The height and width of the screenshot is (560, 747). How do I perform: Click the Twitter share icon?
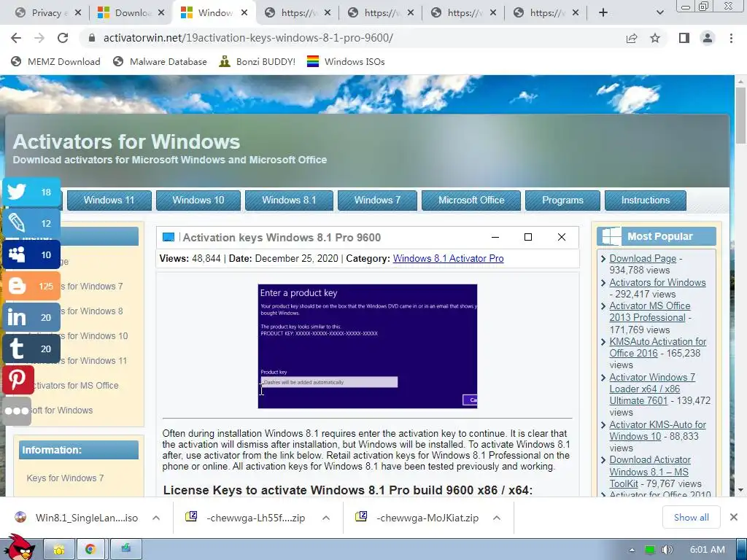pyautogui.click(x=31, y=192)
